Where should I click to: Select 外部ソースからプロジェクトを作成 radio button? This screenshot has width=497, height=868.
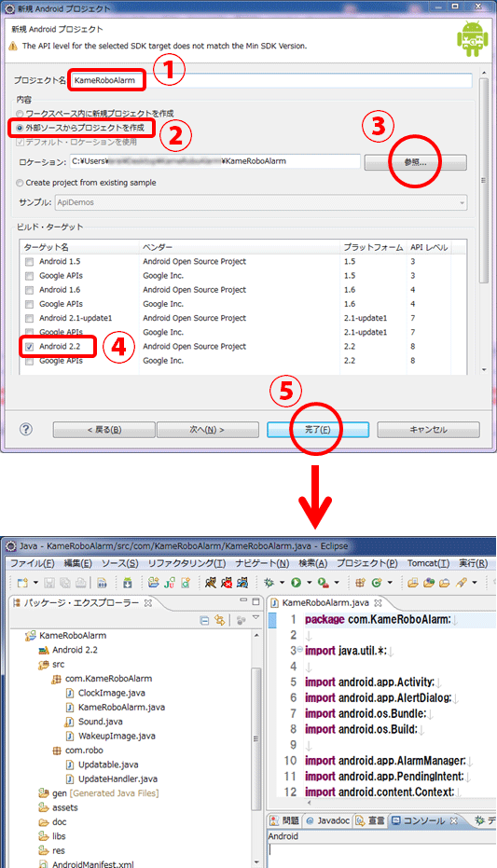[20, 128]
